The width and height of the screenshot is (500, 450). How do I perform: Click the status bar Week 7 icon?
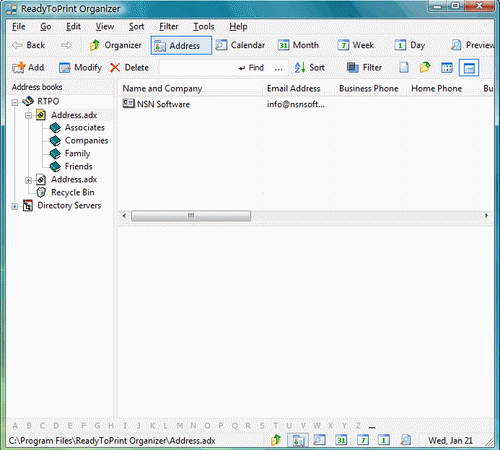click(363, 440)
